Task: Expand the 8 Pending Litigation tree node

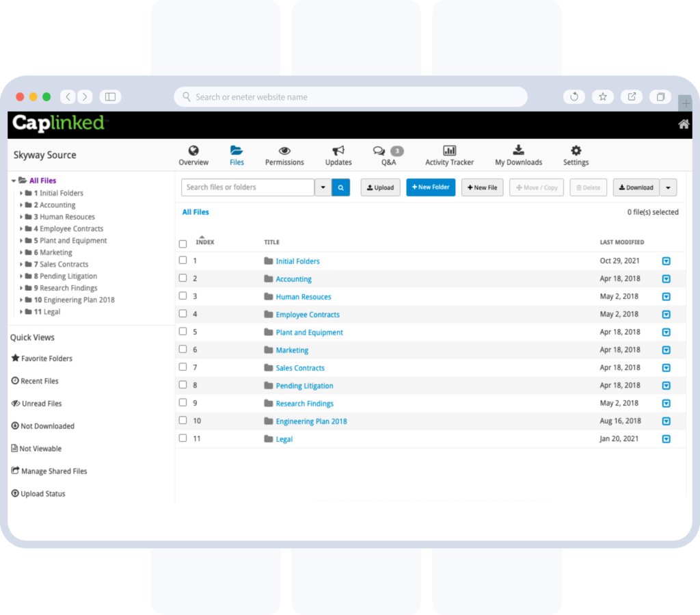Action: (21, 276)
